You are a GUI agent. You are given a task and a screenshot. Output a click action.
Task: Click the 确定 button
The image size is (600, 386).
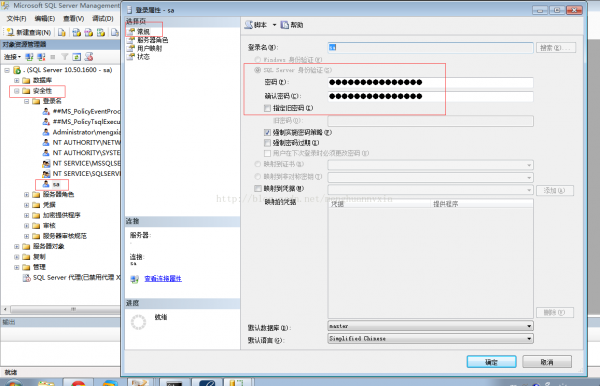click(491, 362)
